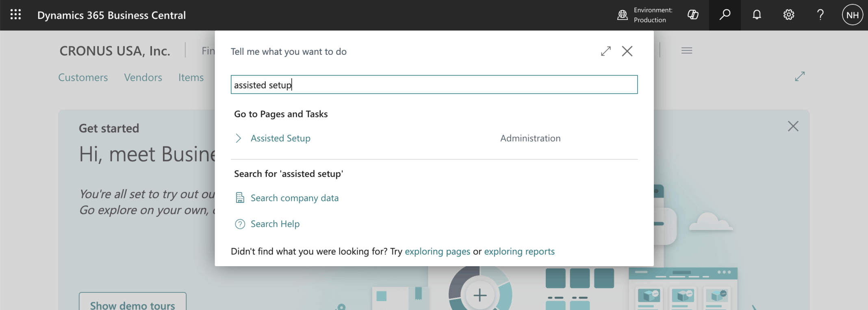Open the Vendors navigation item
Screen dimensions: 868x310
(x=143, y=77)
